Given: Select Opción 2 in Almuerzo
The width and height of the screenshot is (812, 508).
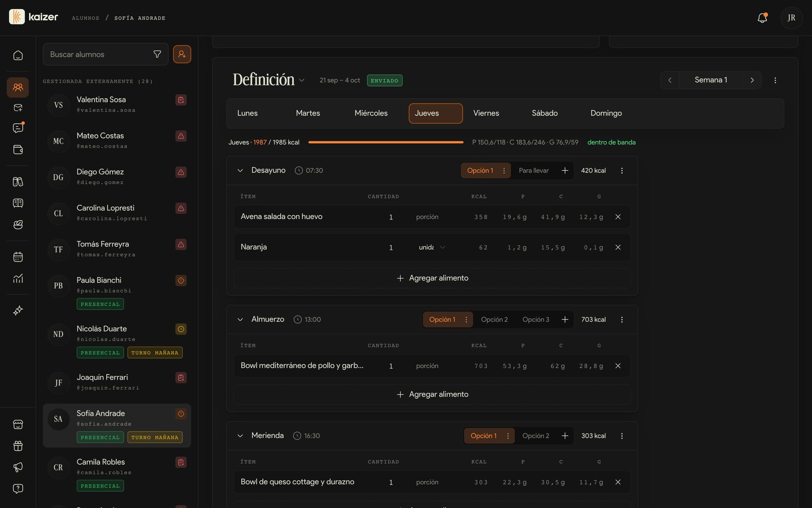Looking at the screenshot, I should [x=494, y=319].
